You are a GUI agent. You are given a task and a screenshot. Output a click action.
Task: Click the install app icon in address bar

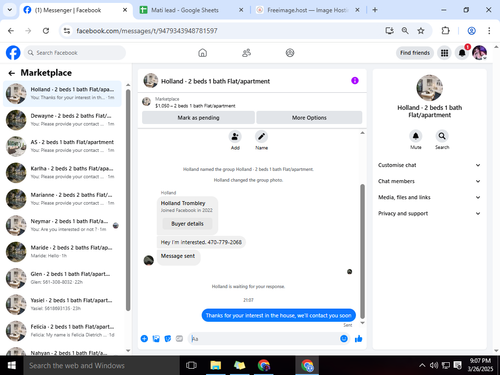389,31
